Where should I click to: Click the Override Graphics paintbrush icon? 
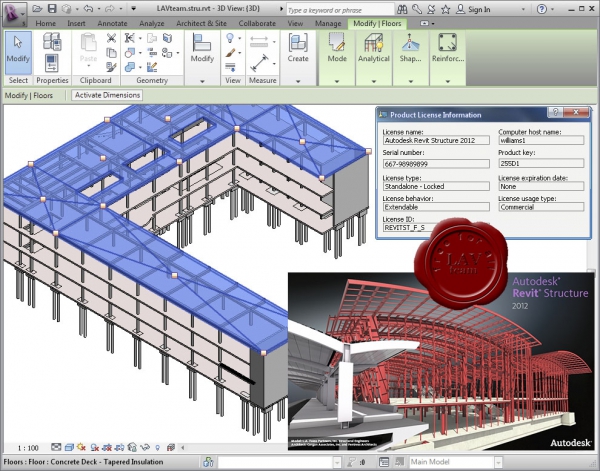(230, 52)
